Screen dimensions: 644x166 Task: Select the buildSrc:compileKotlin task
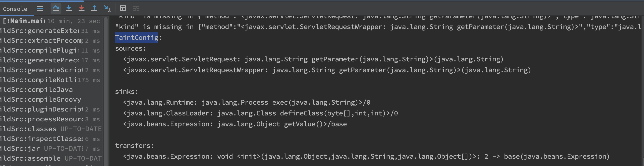pyautogui.click(x=40, y=80)
